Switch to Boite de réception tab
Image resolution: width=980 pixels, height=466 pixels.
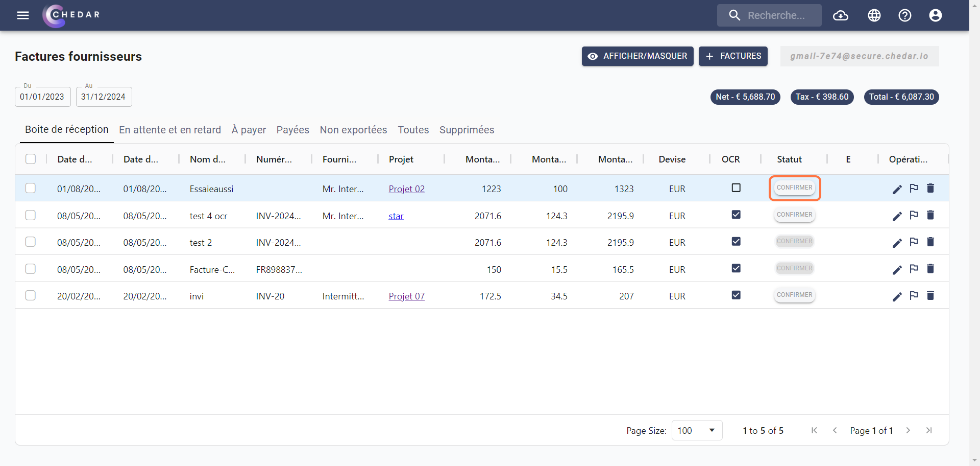click(67, 130)
